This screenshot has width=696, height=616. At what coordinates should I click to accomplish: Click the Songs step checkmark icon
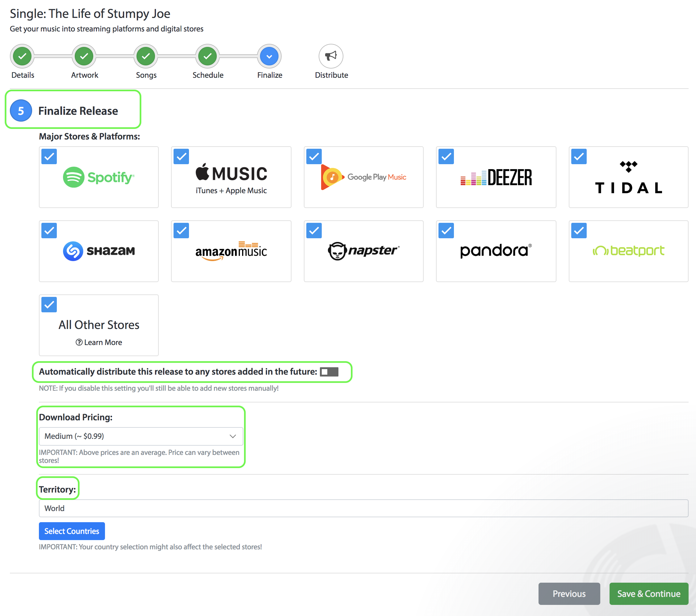pos(146,56)
